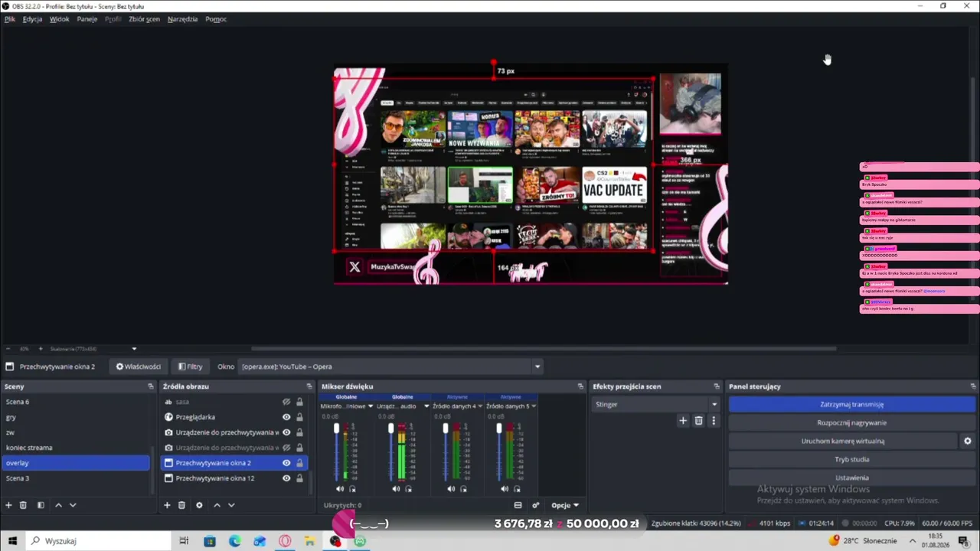Image resolution: width=980 pixels, height=551 pixels.
Task: Move selected source up
Action: coord(217,505)
